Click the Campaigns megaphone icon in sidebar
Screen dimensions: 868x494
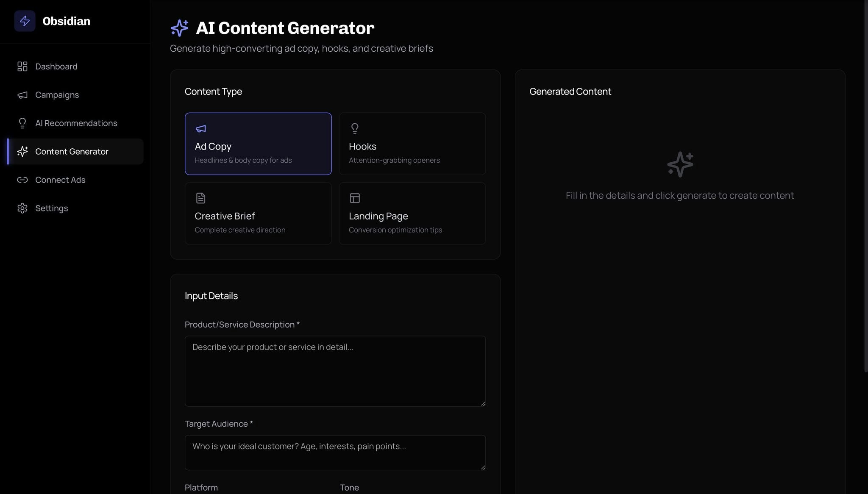point(22,95)
